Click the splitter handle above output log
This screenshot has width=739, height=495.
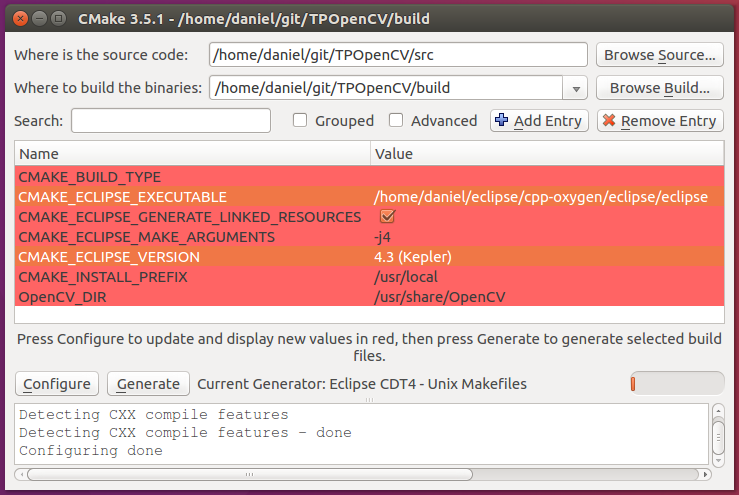370,400
